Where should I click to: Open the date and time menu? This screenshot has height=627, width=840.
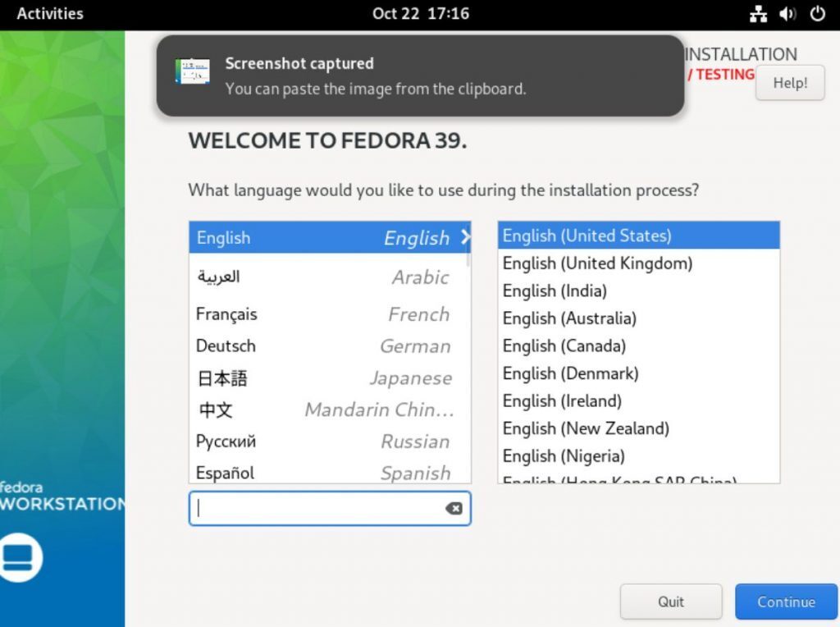[420, 13]
